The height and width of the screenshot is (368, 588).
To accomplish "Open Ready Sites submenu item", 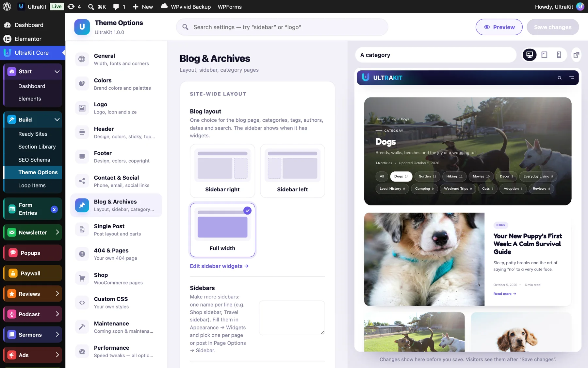I will tap(33, 134).
